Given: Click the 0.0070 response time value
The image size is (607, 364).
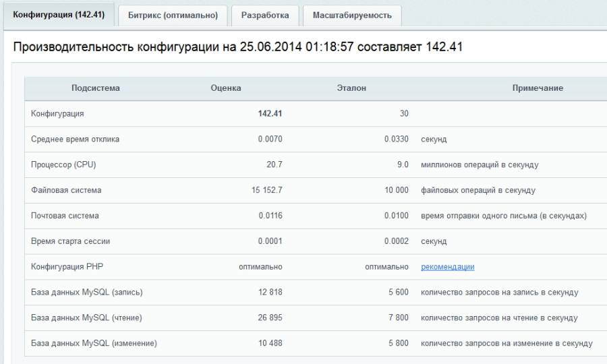Looking at the screenshot, I should pos(270,140).
